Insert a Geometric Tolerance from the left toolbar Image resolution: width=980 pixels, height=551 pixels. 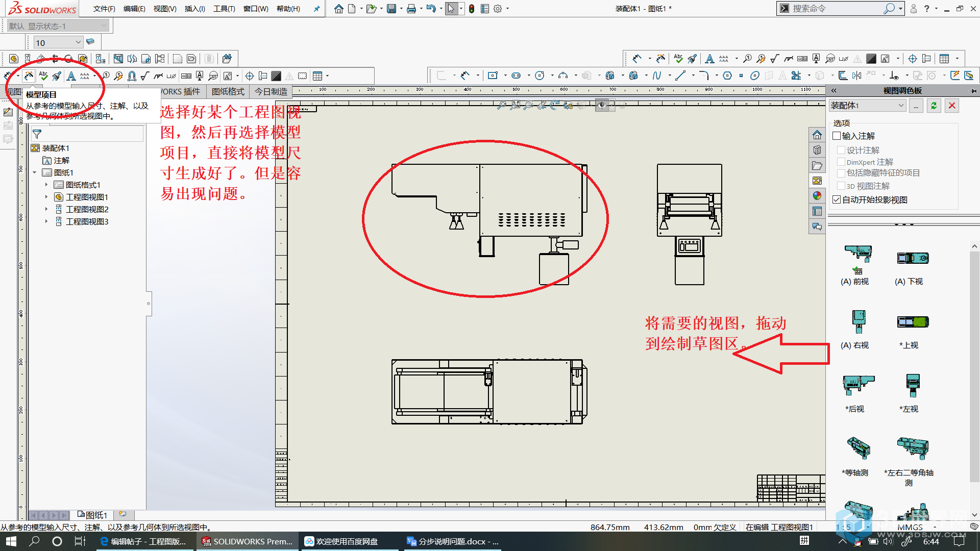(186, 76)
